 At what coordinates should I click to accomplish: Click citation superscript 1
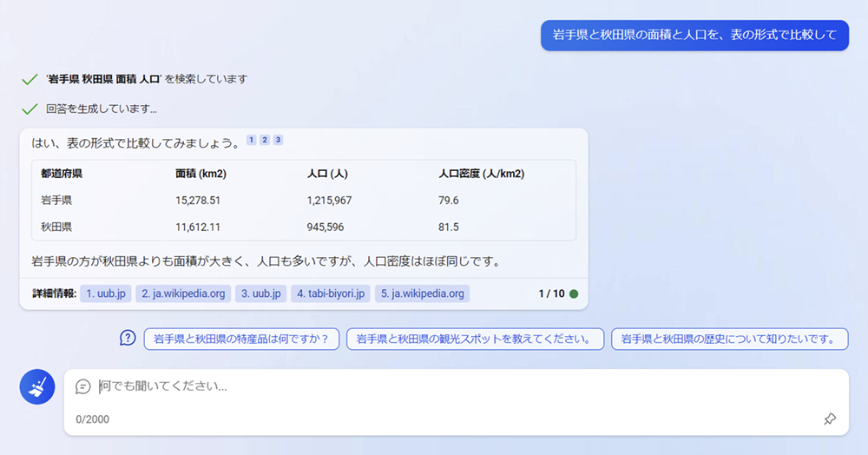click(x=252, y=140)
